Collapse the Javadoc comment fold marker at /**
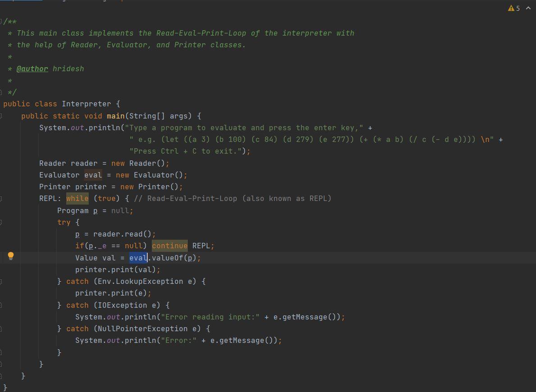This screenshot has height=392, width=536. coord(1,22)
